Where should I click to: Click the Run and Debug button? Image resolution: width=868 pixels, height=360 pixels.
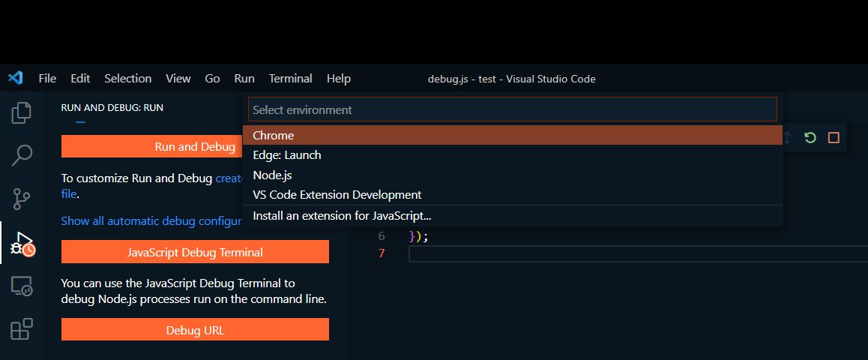click(x=152, y=147)
